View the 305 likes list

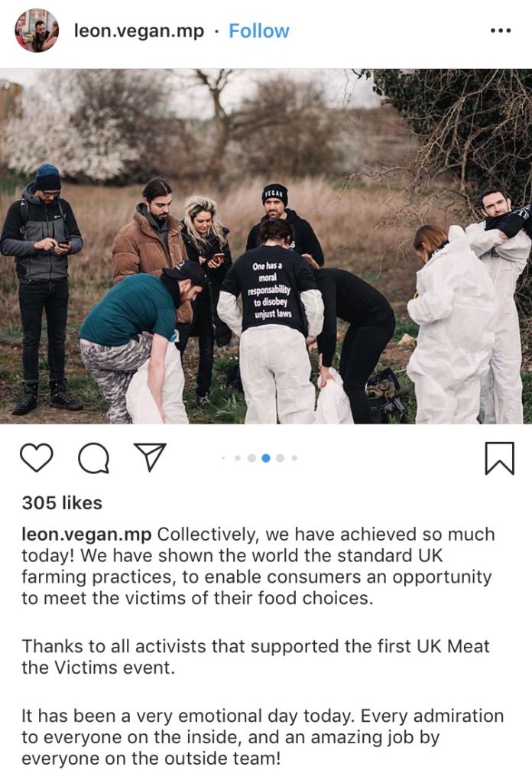(x=62, y=503)
